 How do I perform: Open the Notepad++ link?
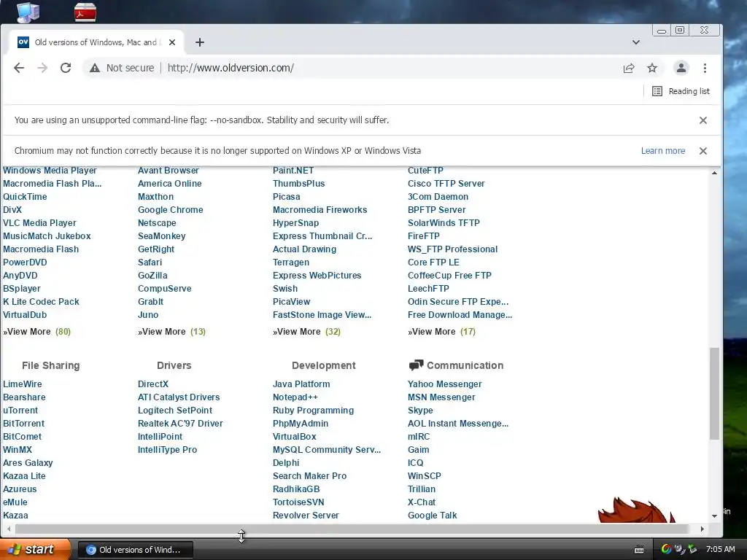[295, 397]
